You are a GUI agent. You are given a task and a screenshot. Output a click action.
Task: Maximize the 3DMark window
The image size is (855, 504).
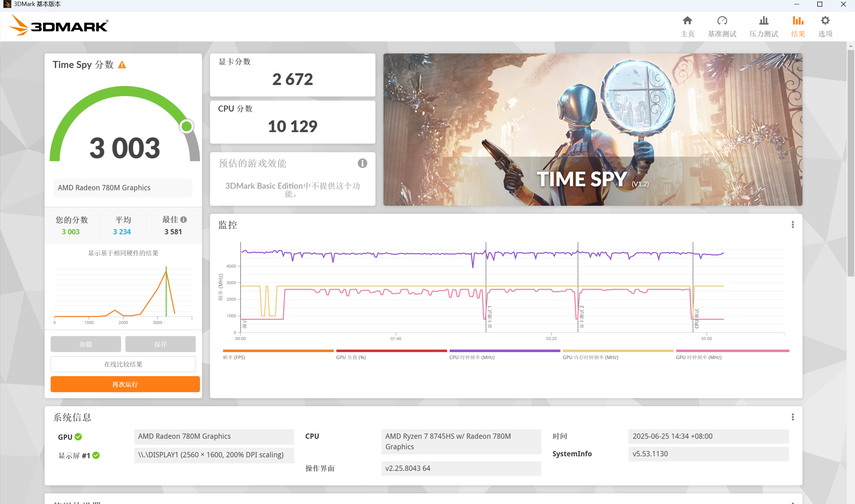(820, 4)
